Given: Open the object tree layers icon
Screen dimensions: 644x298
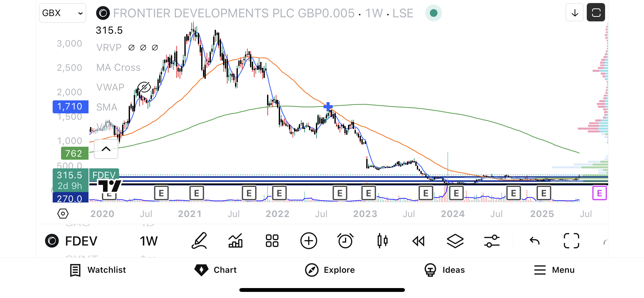Looking at the screenshot, I should (455, 241).
